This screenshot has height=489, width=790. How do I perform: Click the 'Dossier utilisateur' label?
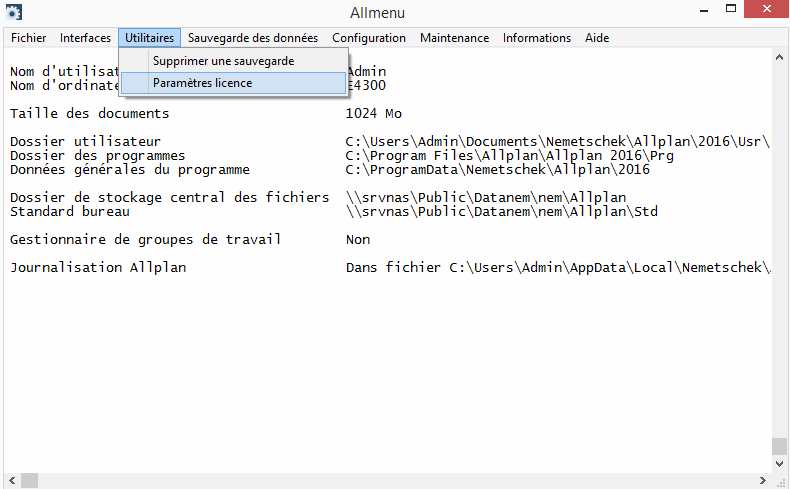click(x=85, y=142)
